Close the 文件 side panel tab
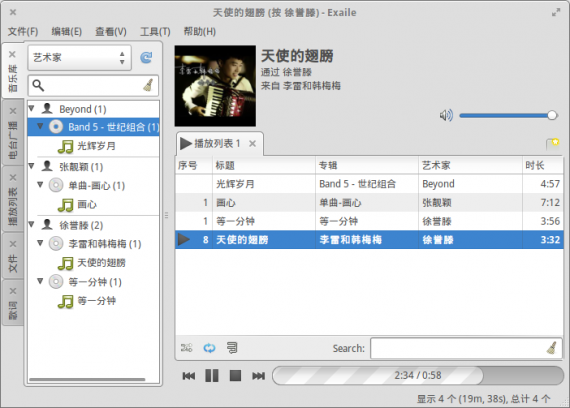This screenshot has height=408, width=570. 13,244
